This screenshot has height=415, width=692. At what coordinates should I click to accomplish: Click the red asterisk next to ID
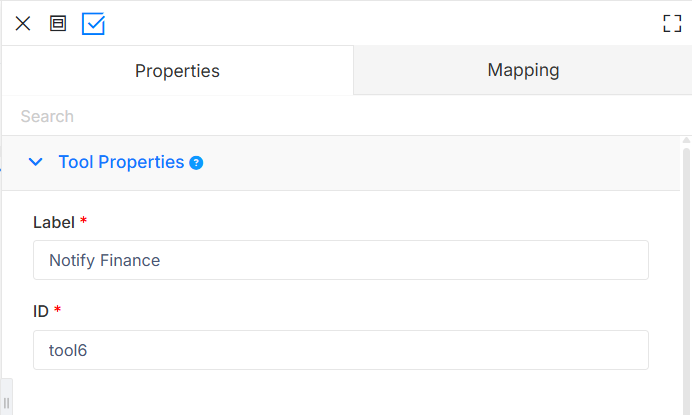(57, 309)
